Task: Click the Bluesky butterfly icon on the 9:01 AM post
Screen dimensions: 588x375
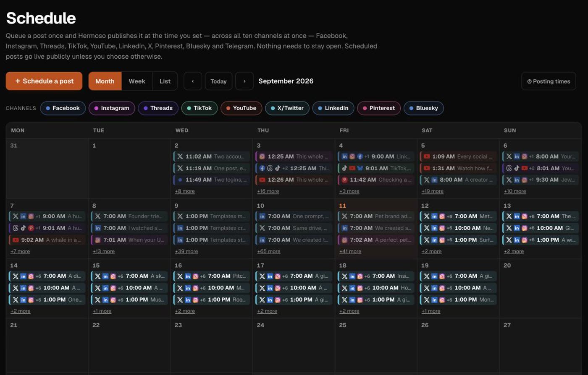Action: [360, 168]
